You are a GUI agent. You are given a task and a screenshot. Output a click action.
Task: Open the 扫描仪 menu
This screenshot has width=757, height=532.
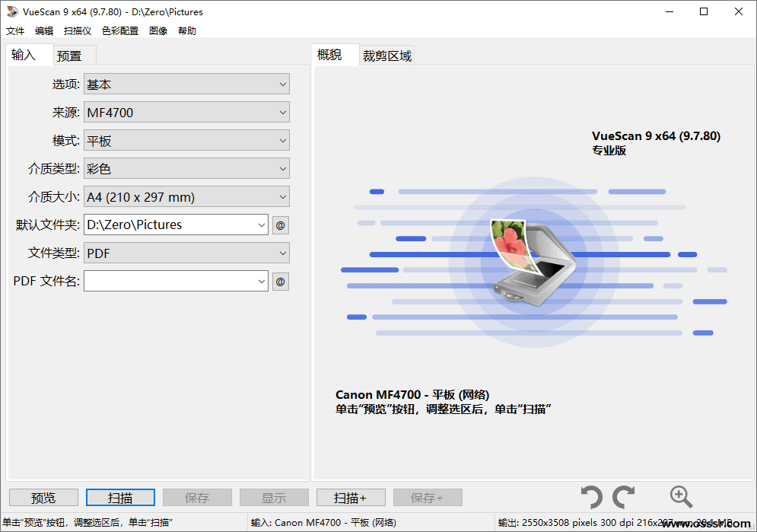pos(78,31)
